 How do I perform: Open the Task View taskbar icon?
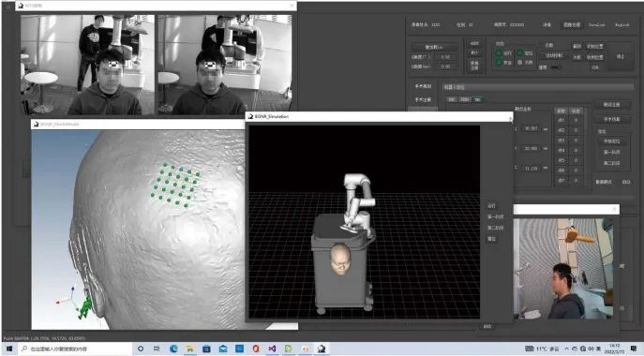pyautogui.click(x=157, y=349)
